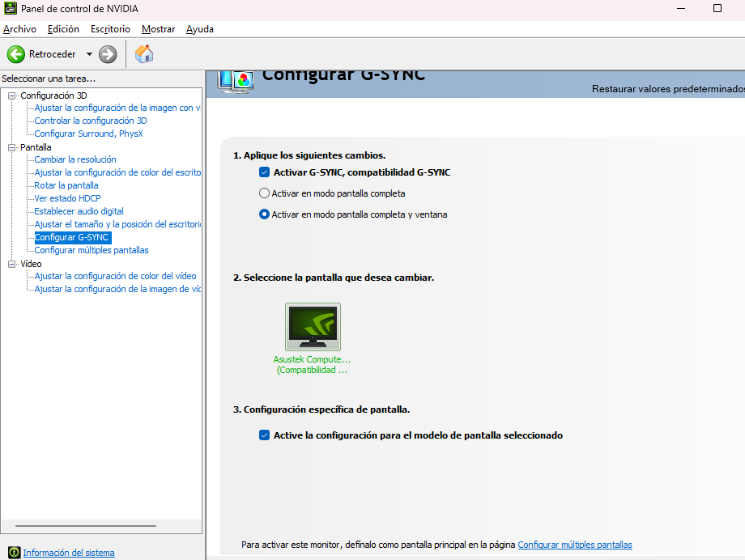Image resolution: width=745 pixels, height=560 pixels.
Task: Open Cambiar la resolución
Action: (x=75, y=159)
